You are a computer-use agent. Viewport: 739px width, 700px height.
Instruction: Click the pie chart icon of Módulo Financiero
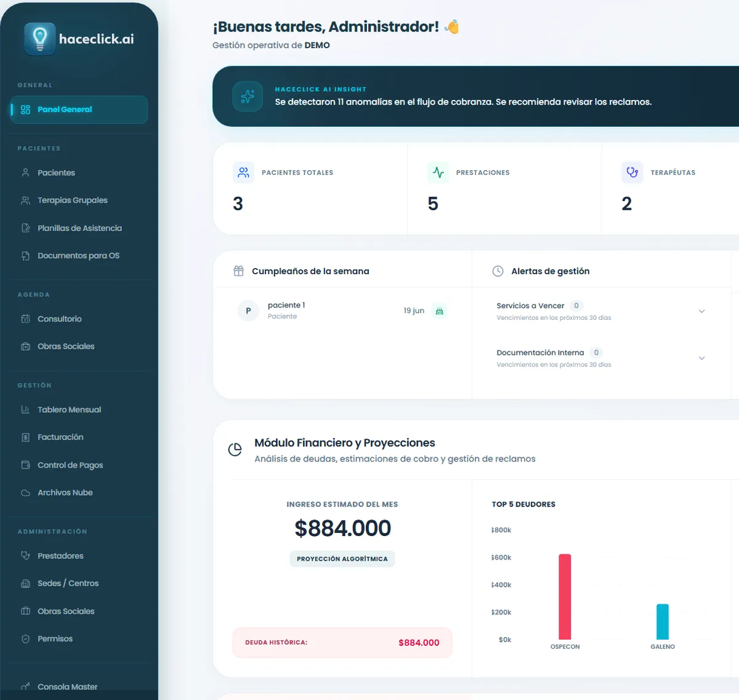click(x=235, y=450)
